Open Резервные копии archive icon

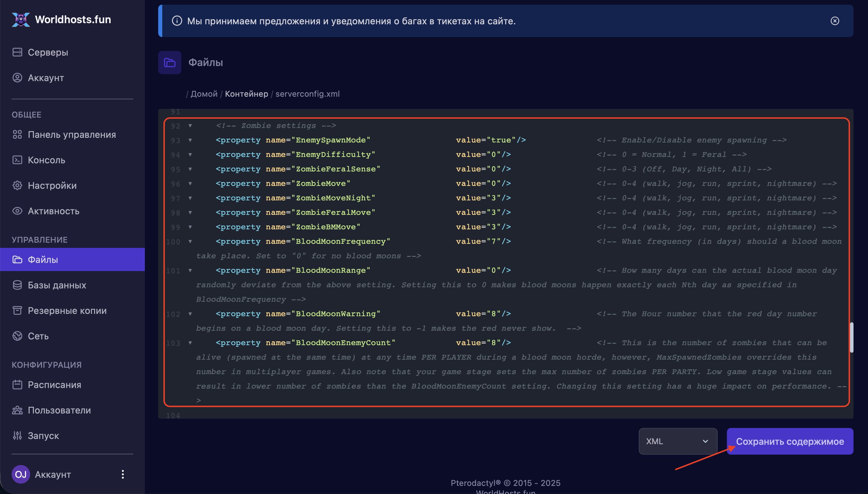17,310
